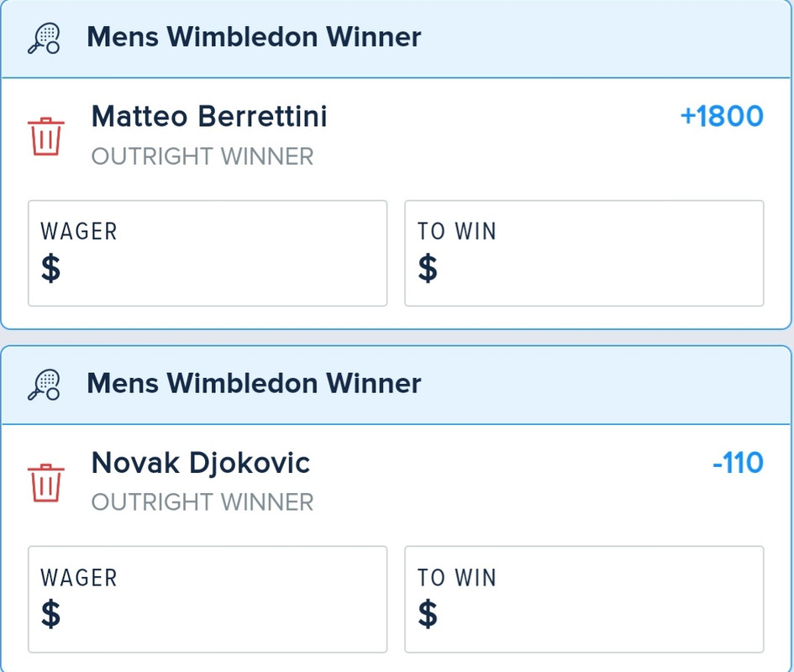Image resolution: width=794 pixels, height=672 pixels.
Task: Delete the Matteo Berrettini bet with trash icon
Action: click(46, 136)
